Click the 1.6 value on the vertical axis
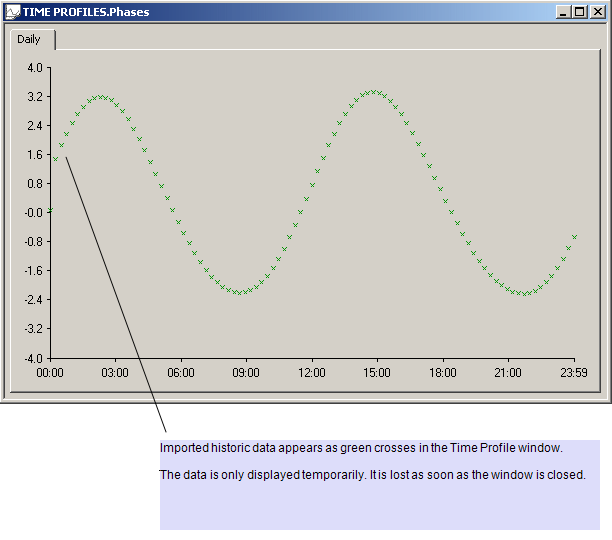 point(35,155)
